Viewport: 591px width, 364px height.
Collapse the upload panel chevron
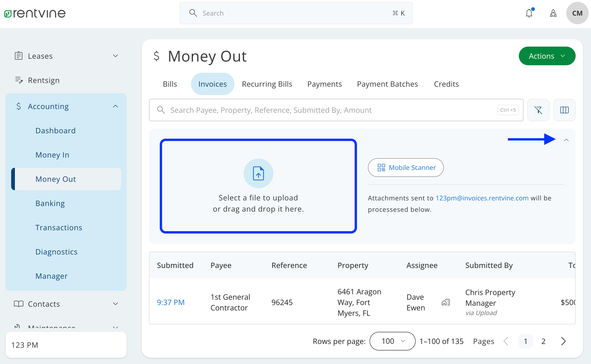567,140
